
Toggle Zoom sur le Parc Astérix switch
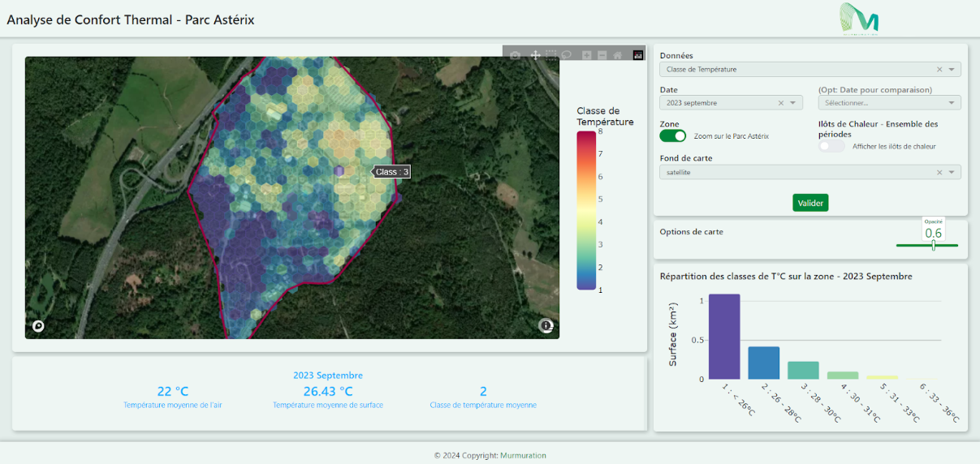click(673, 136)
